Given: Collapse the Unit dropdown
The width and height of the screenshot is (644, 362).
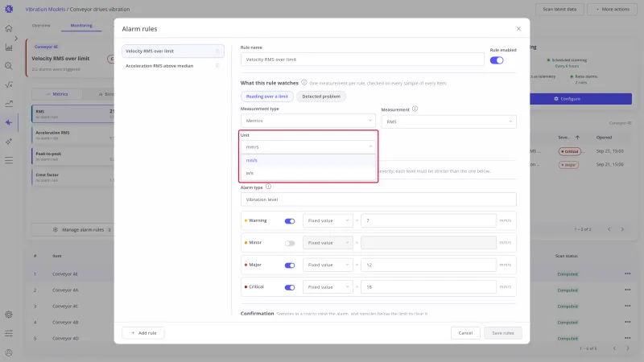Looking at the screenshot, I should [308, 146].
